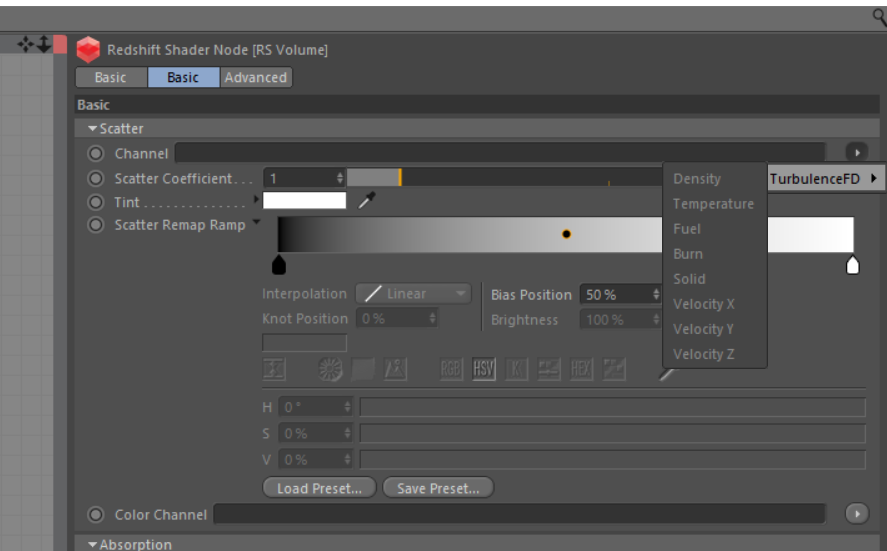The width and height of the screenshot is (887, 551).
Task: Pick Tint color with the eyedropper
Action: click(x=367, y=200)
